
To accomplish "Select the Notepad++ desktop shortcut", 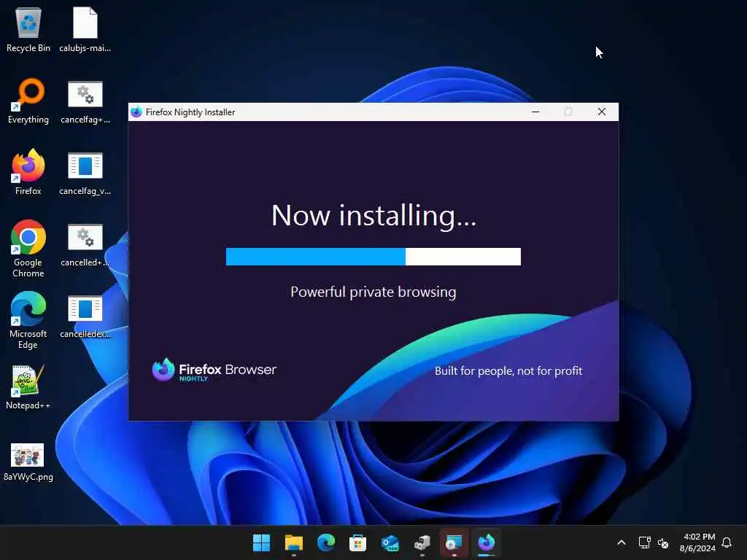I will (28, 387).
